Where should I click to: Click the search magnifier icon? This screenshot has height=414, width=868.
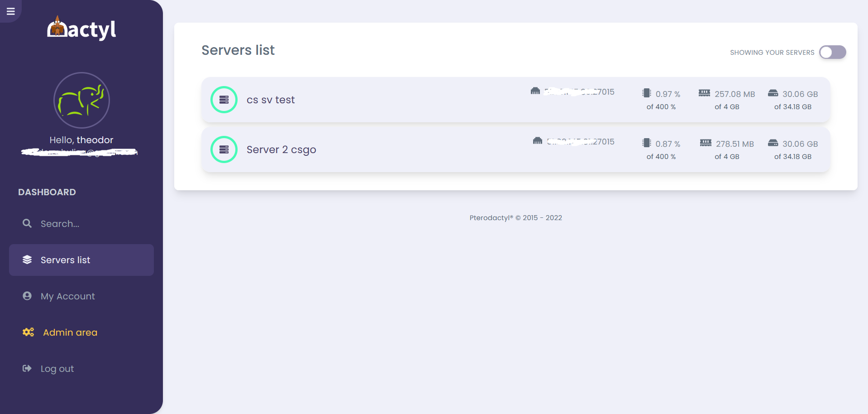point(27,223)
